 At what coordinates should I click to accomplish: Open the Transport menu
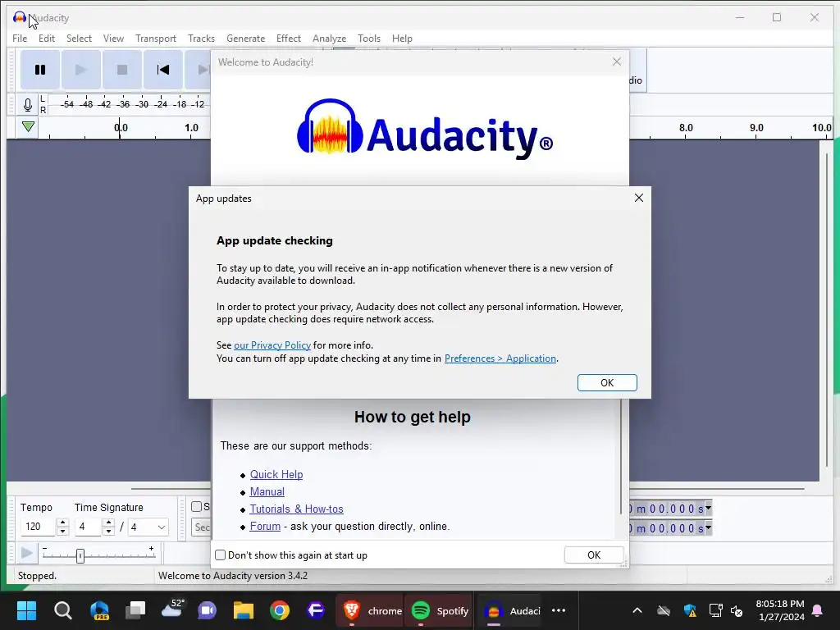tap(156, 39)
